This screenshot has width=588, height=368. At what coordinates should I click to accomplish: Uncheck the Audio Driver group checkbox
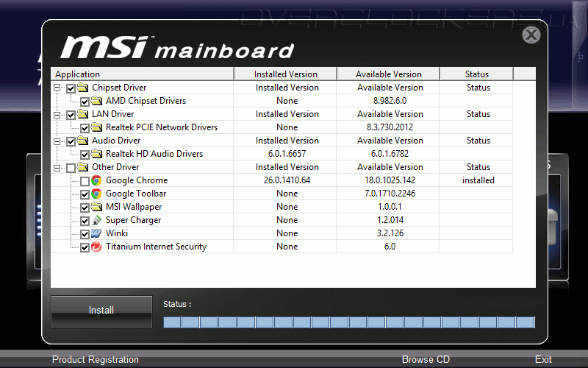(x=71, y=141)
